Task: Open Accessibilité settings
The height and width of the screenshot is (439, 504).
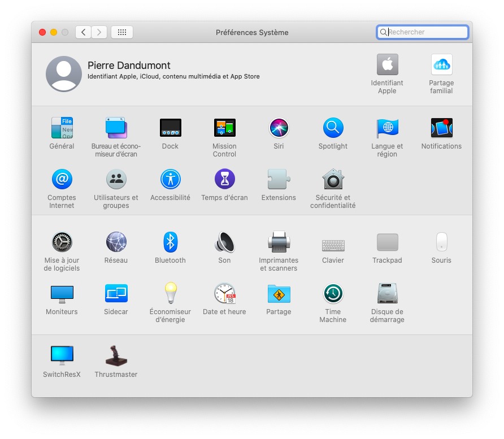Action: tap(171, 179)
